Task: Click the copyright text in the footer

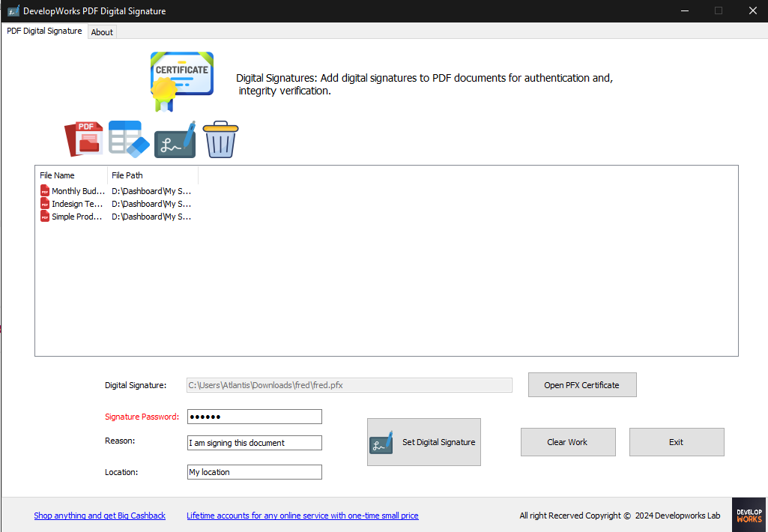Action: click(x=620, y=516)
